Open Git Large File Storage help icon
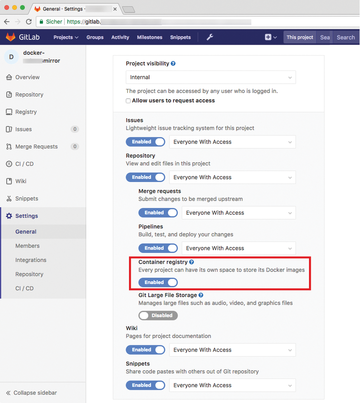 201,295
